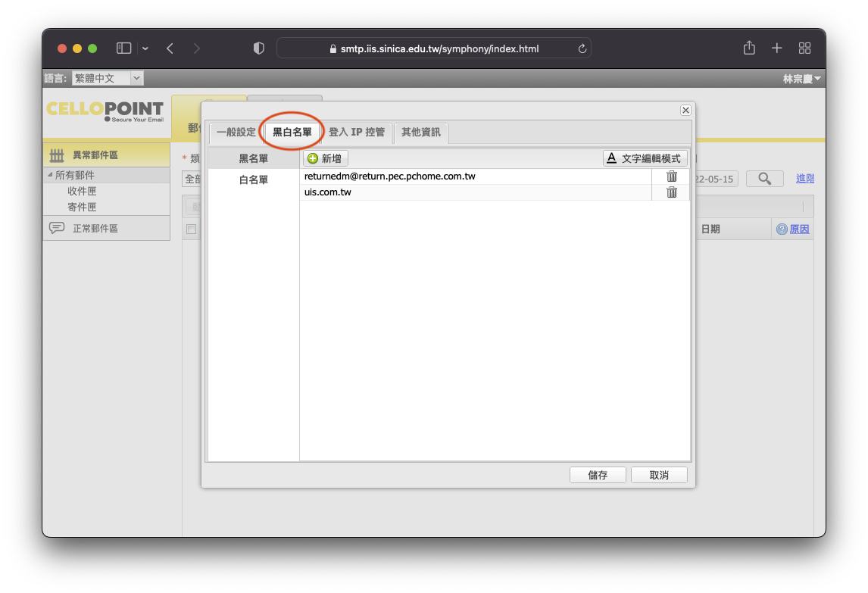
Task: Select the uis.com.tw row
Action: click(476, 192)
